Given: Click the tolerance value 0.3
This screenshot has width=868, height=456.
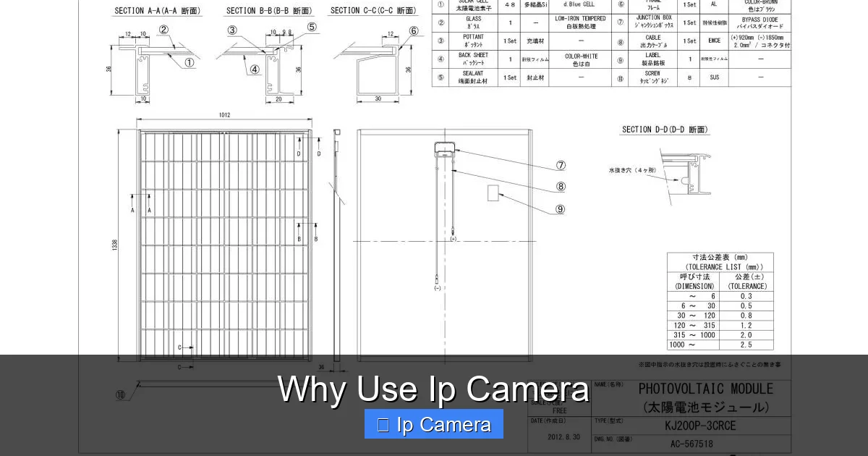Looking at the screenshot, I should (746, 296).
